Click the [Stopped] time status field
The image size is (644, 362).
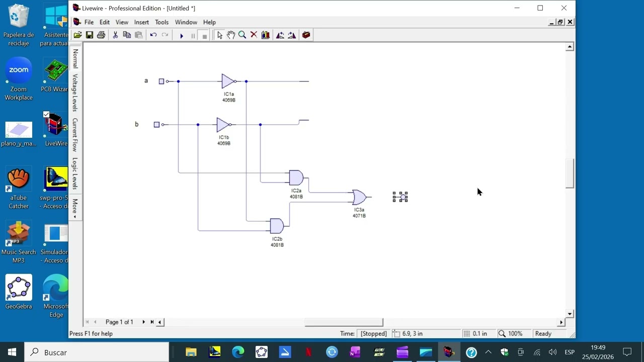(374, 334)
